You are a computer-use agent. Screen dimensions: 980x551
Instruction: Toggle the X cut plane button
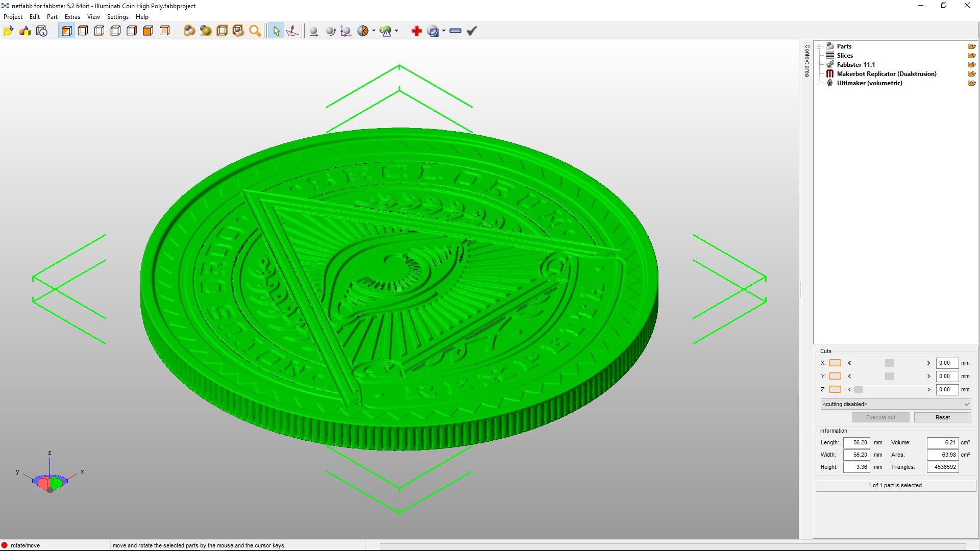coord(835,363)
